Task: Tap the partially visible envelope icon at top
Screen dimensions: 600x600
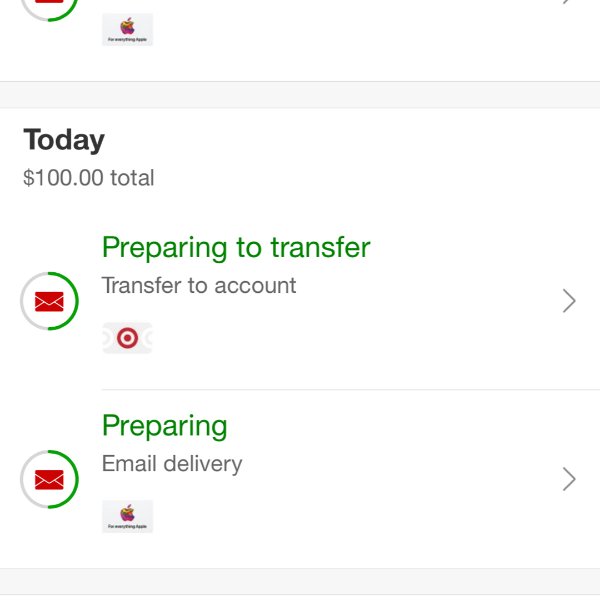Action: pos(49,1)
